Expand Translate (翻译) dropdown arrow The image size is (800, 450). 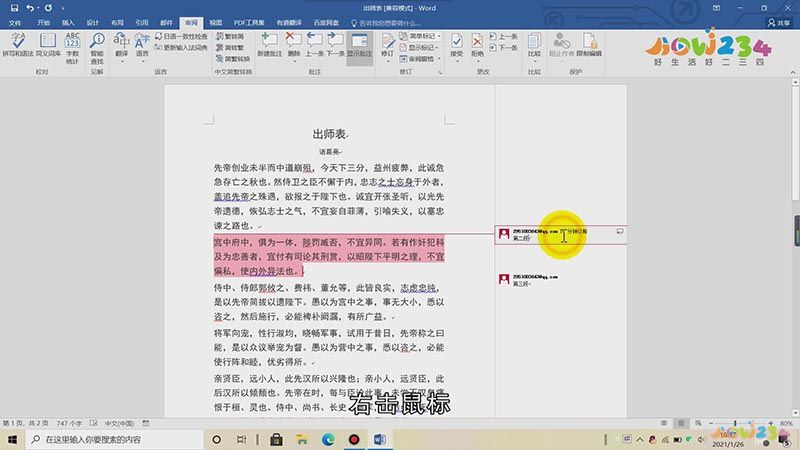tap(122, 61)
